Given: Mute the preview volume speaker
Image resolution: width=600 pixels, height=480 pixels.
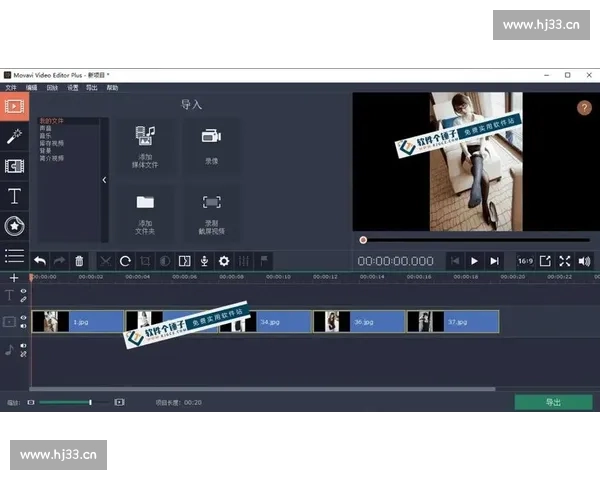Looking at the screenshot, I should (584, 261).
